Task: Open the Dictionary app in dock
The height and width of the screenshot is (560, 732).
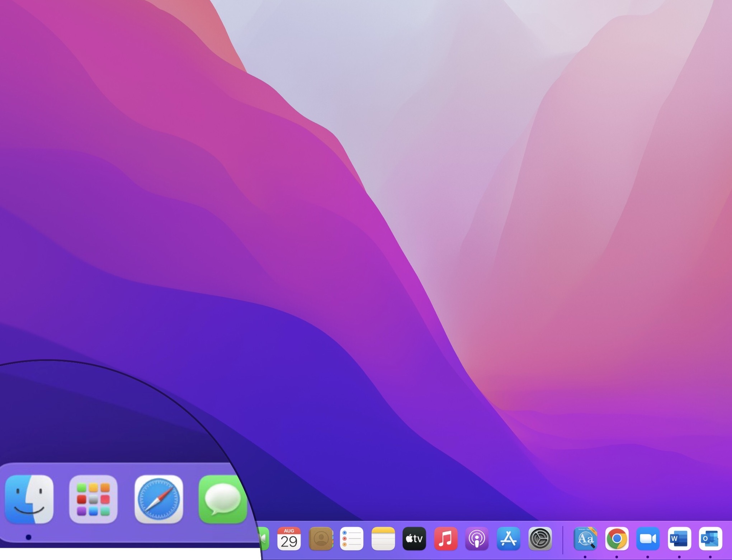Action: 585,538
